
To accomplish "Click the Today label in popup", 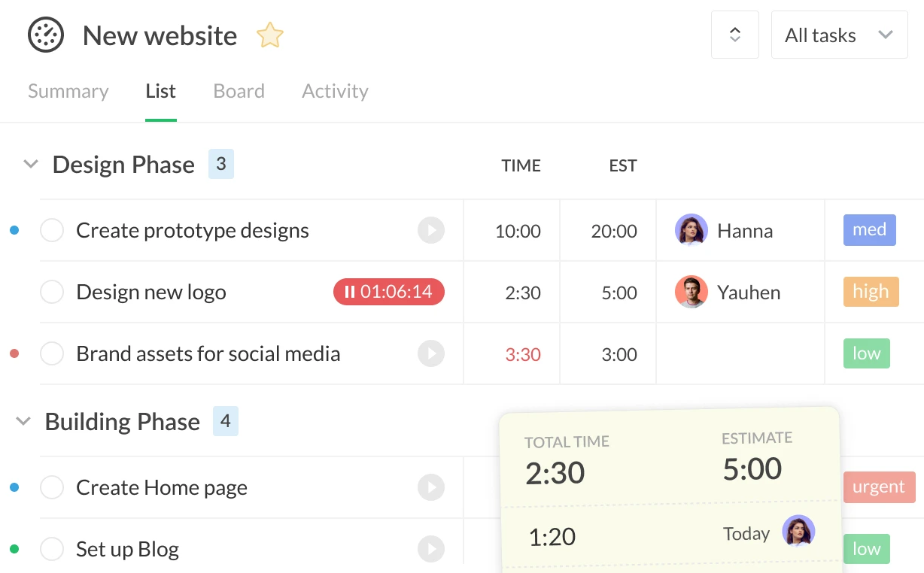I will click(746, 534).
